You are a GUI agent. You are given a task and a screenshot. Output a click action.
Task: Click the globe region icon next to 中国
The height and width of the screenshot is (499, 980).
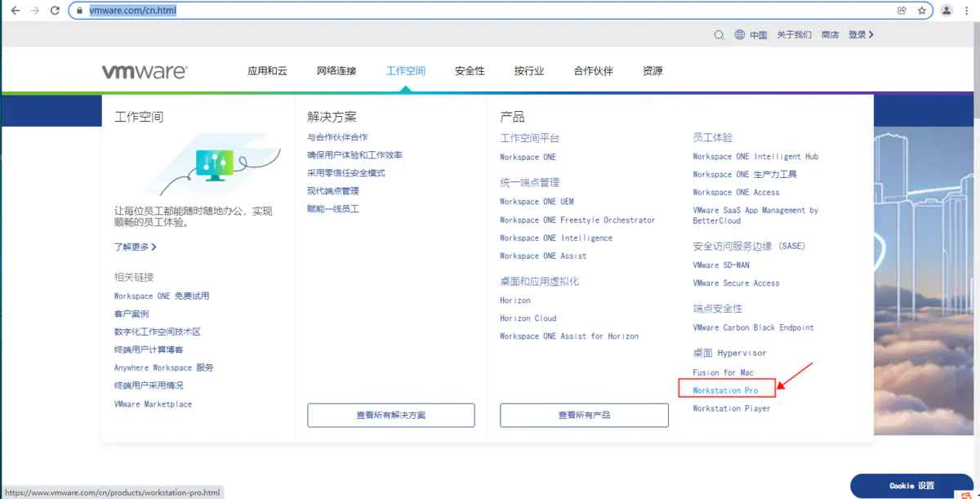click(x=740, y=34)
